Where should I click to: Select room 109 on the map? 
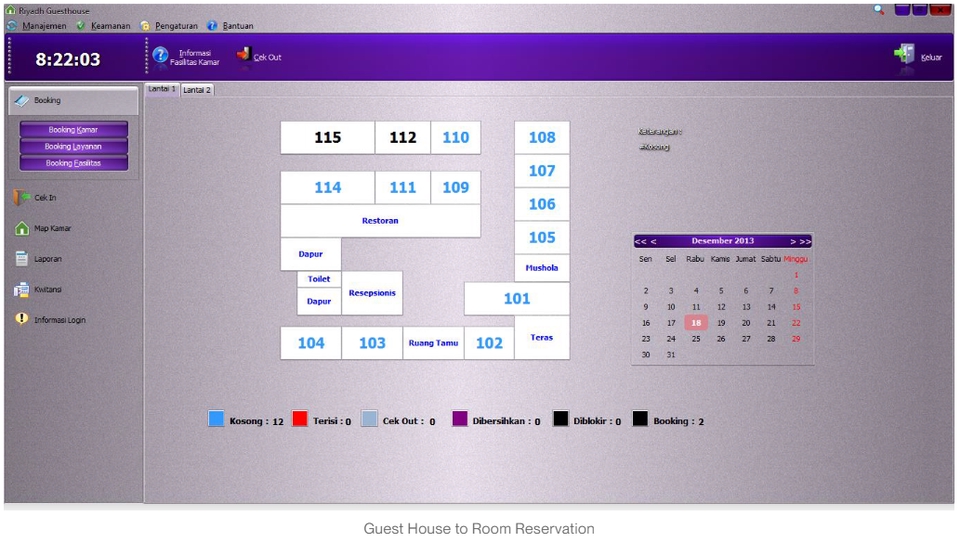(x=456, y=187)
